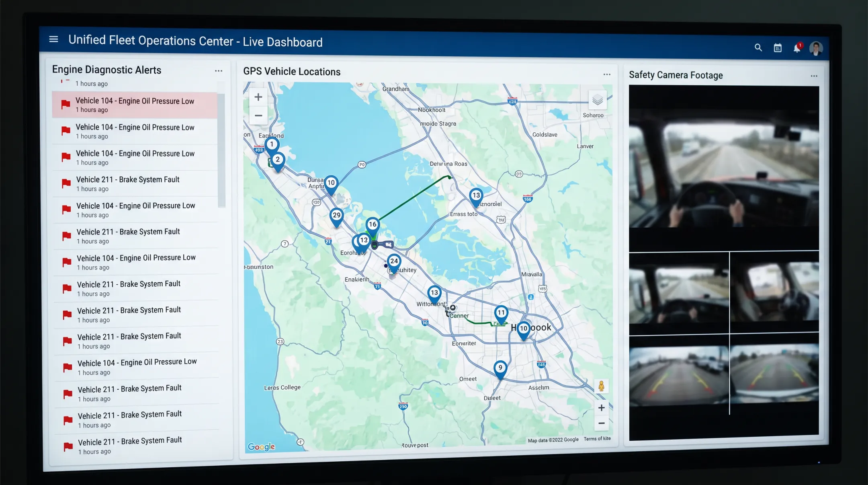868x485 pixels.
Task: Open the large main camera footage view
Action: 724,168
